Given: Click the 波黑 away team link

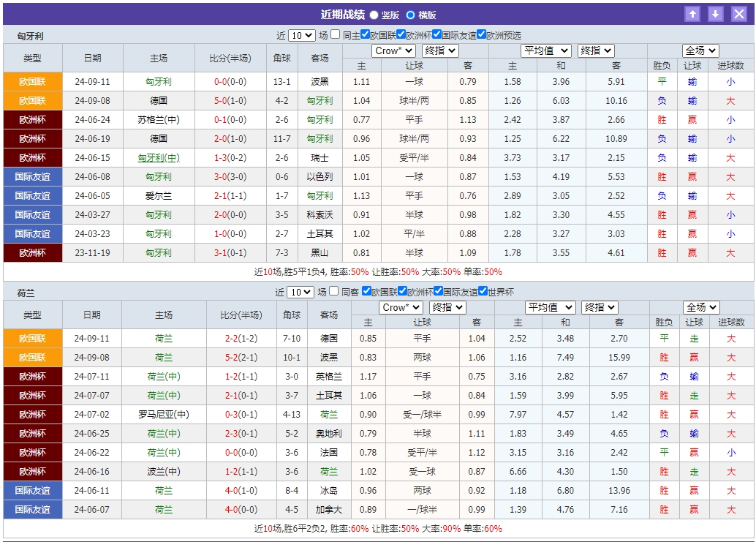Looking at the screenshot, I should tap(320, 80).
